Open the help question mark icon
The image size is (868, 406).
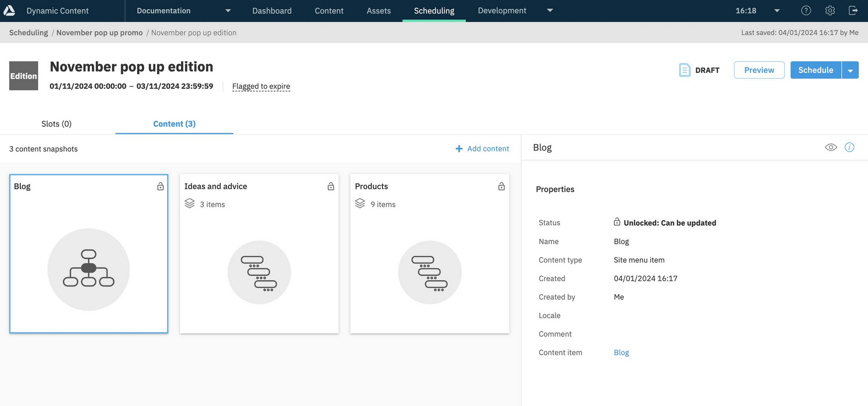806,11
